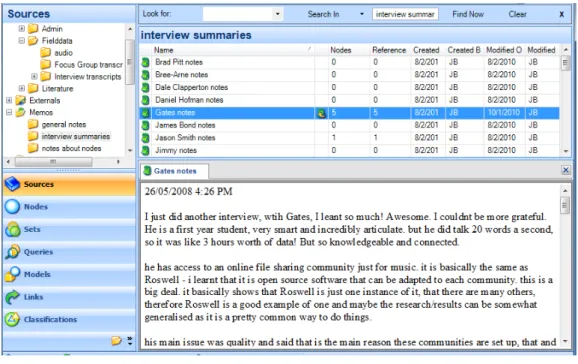Click Bree-Arne notes memo icon
Image resolution: width=578 pixels, height=364 pixels.
[146, 75]
